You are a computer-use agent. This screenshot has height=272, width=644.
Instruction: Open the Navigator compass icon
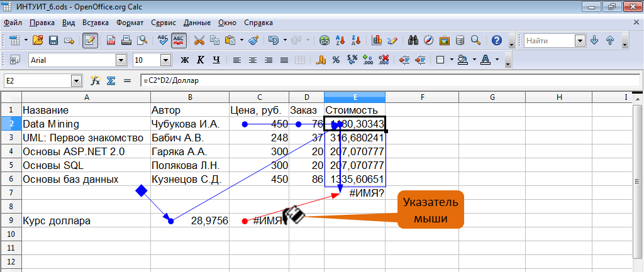[x=429, y=40]
